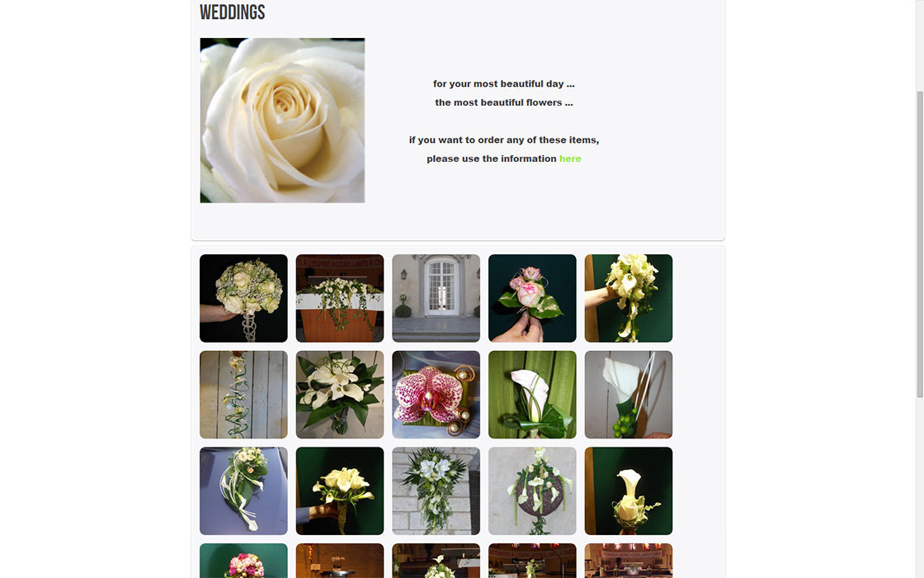
Task: Open the pink rose corsage thumbnail
Action: point(532,298)
